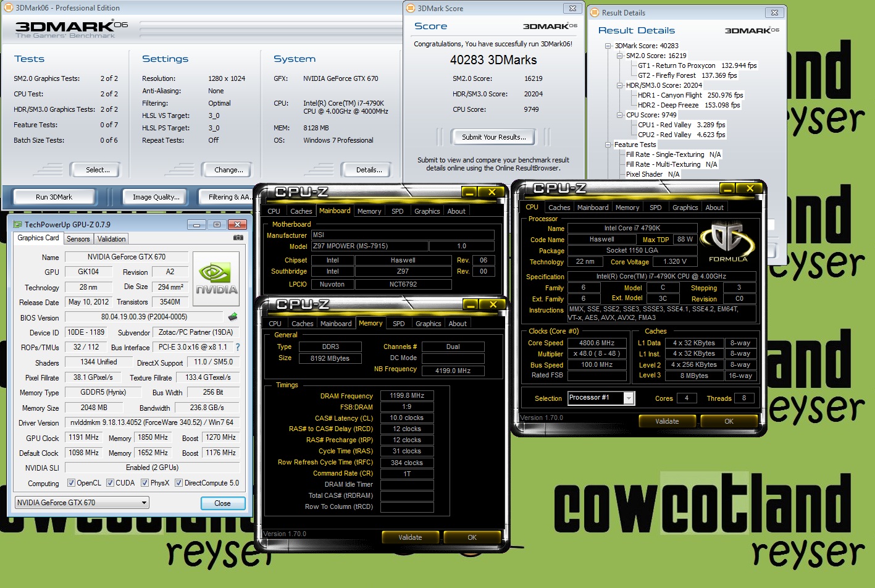Screen dimensions: 875x588
Task: Open the NVIDIA GeForce GTX 670 GPU dropdown
Action: coord(82,503)
